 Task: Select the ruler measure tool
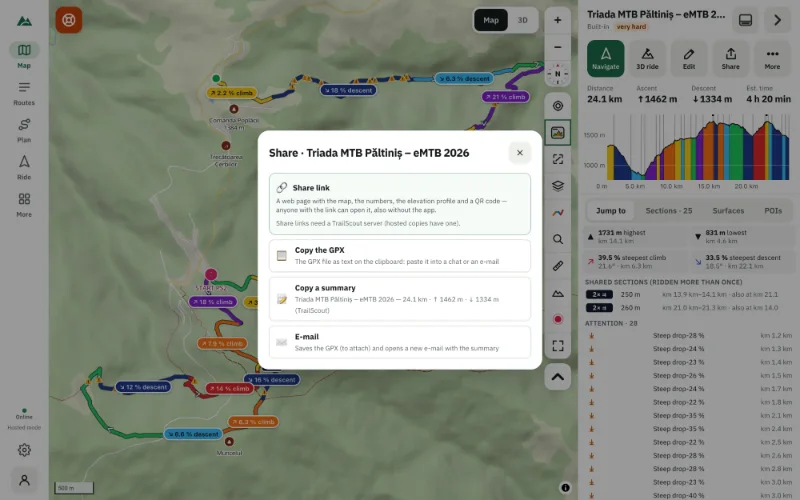[558, 266]
